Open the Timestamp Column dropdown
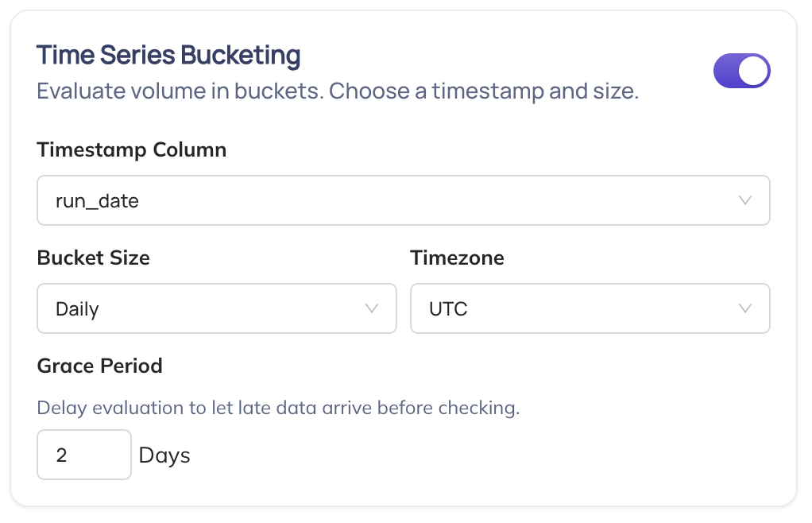The height and width of the screenshot is (523, 812). click(x=403, y=200)
